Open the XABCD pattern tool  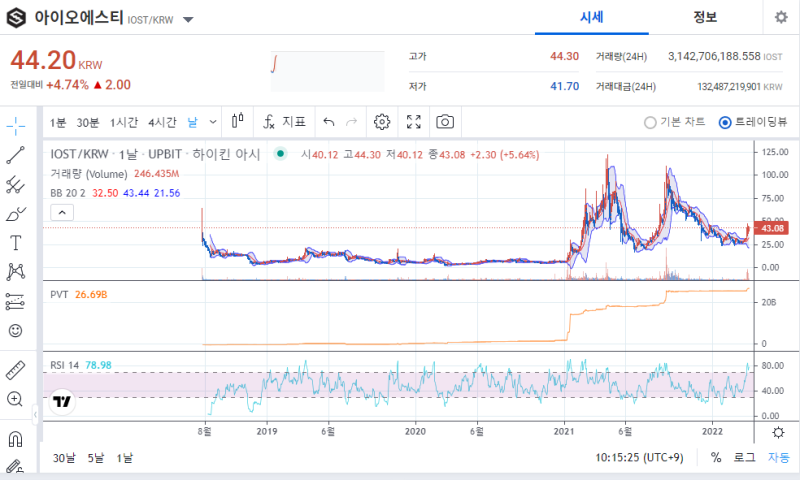[x=16, y=272]
